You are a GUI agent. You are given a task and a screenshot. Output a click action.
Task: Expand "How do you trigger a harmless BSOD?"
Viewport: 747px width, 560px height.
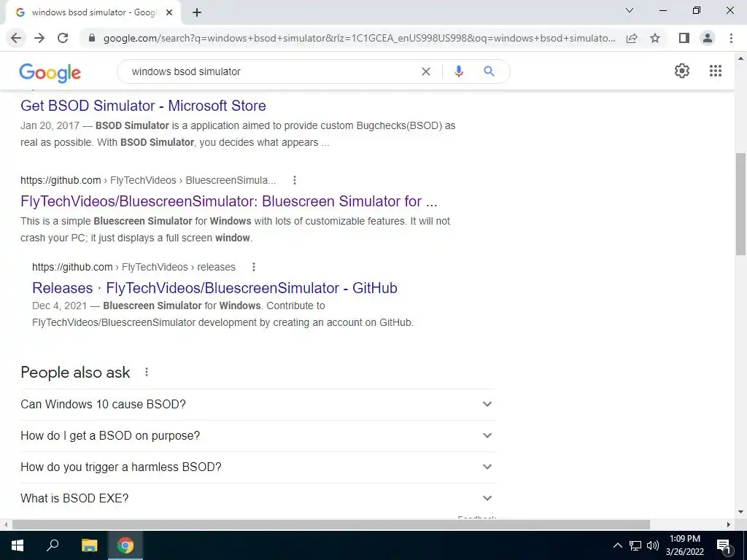pos(258,467)
